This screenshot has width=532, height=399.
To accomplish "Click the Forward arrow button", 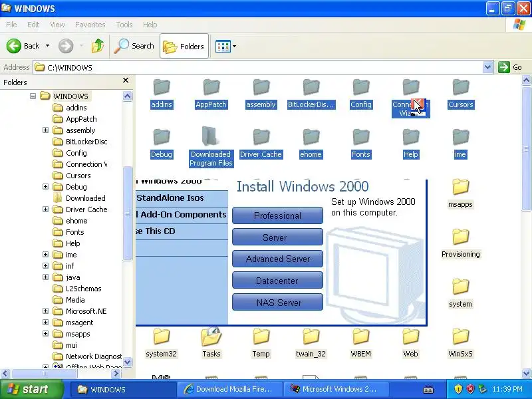I will tap(66, 46).
